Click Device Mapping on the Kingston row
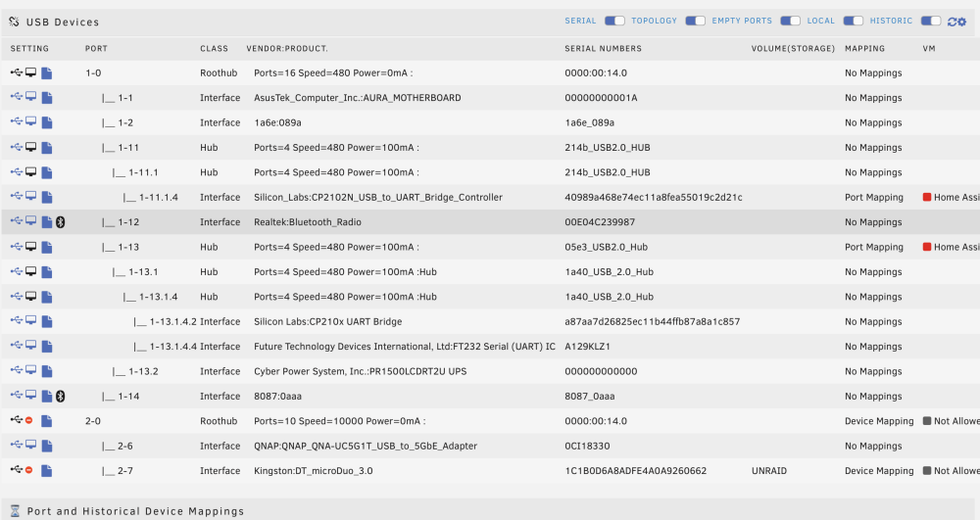Screen dimensions: 980x520 (x=879, y=471)
